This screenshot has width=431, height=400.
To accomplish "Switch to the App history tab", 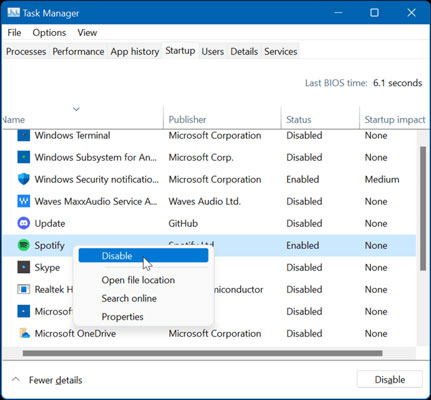I will click(x=135, y=52).
